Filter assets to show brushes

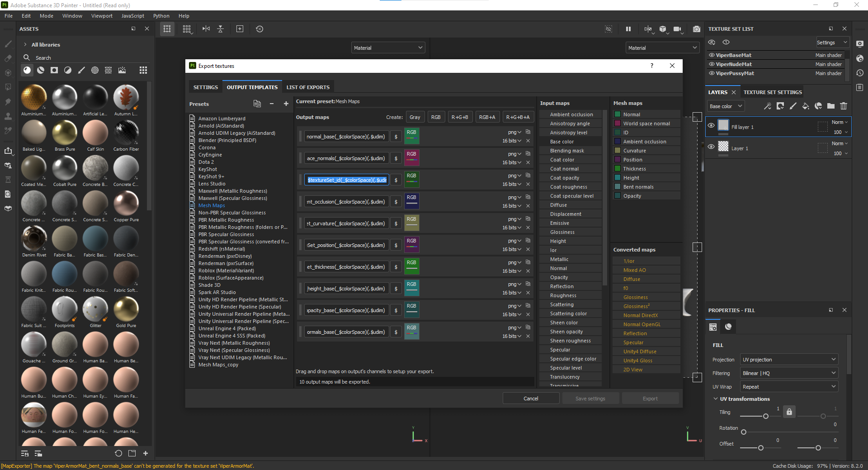(82, 70)
